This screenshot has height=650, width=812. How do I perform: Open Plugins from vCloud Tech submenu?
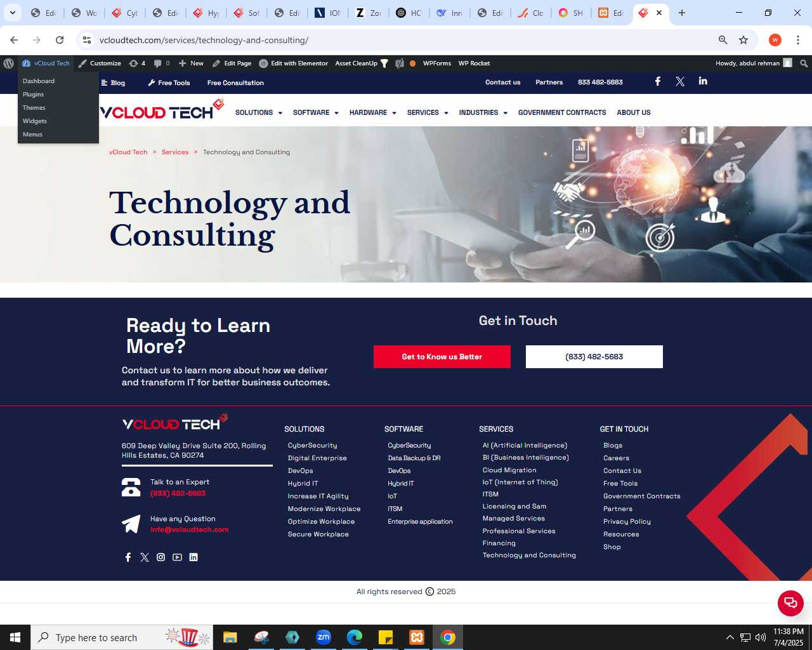[x=34, y=95]
